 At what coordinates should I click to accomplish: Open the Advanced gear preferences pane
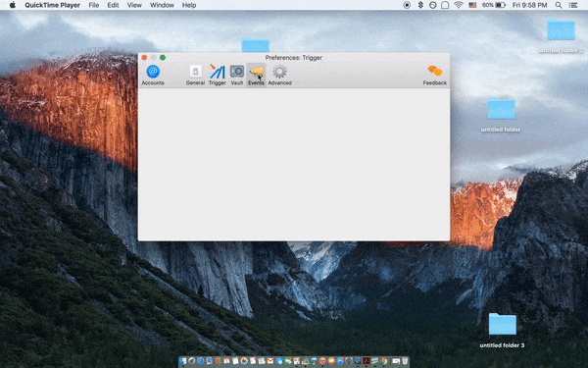[279, 76]
